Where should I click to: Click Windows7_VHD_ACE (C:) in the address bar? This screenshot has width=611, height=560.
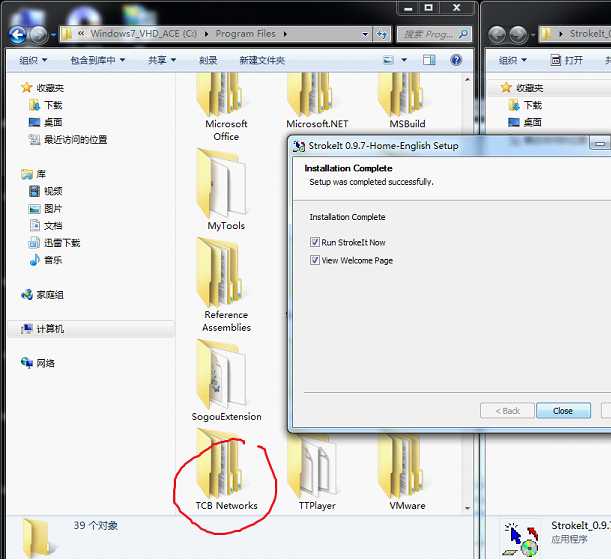pyautogui.click(x=143, y=34)
